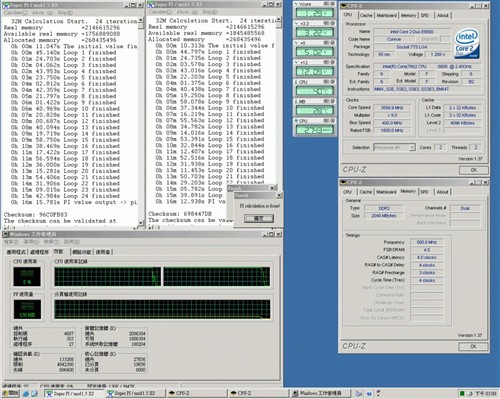Click the Checksum: 96C0FB83 line in Super PI
The width and height of the screenshot is (500, 399).
tap(35, 215)
